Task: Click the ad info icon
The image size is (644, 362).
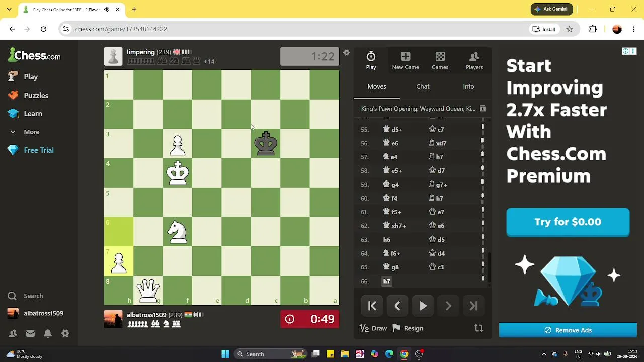Action: tap(625, 51)
